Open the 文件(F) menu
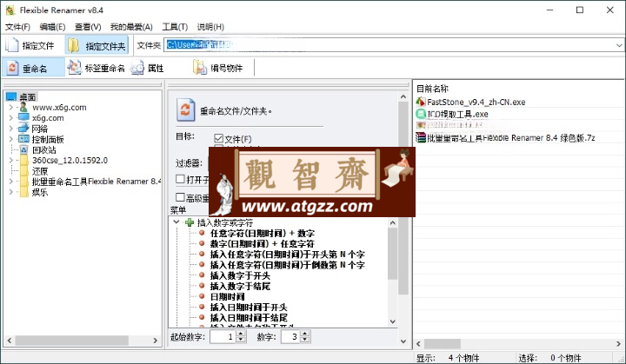This screenshot has height=364, width=626. [x=17, y=27]
